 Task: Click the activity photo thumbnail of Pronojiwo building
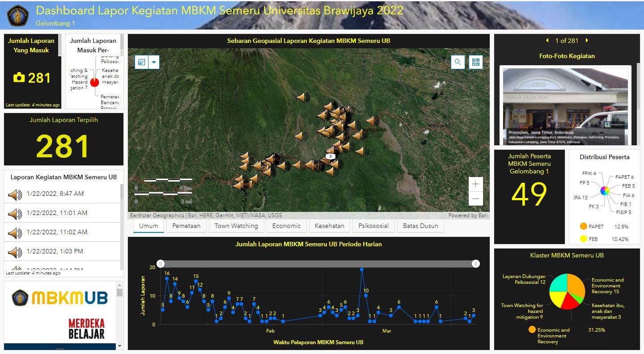click(x=565, y=106)
